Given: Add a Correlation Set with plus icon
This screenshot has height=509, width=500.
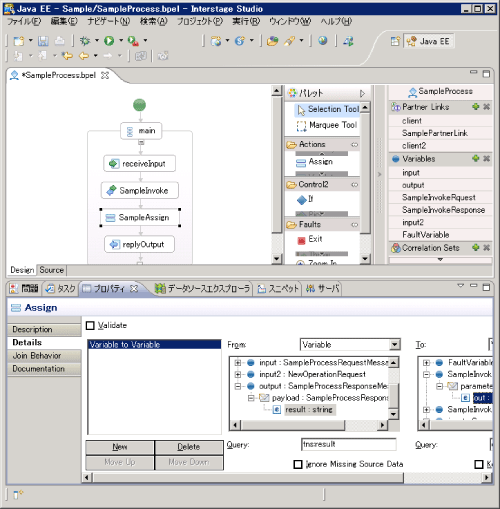Looking at the screenshot, I should coord(476,247).
